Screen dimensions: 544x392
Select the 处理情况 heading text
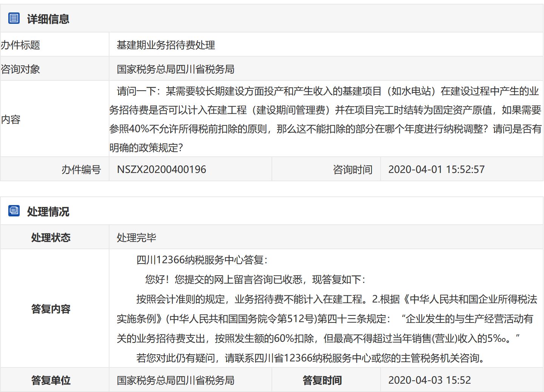(x=48, y=211)
